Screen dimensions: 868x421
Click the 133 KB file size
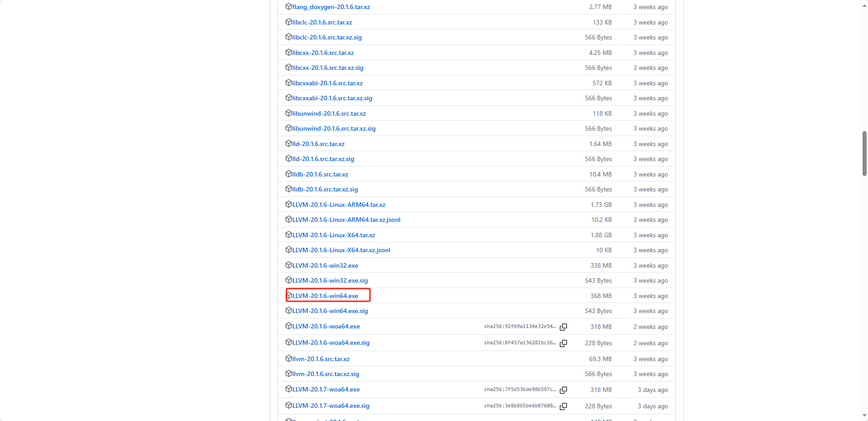pyautogui.click(x=602, y=22)
